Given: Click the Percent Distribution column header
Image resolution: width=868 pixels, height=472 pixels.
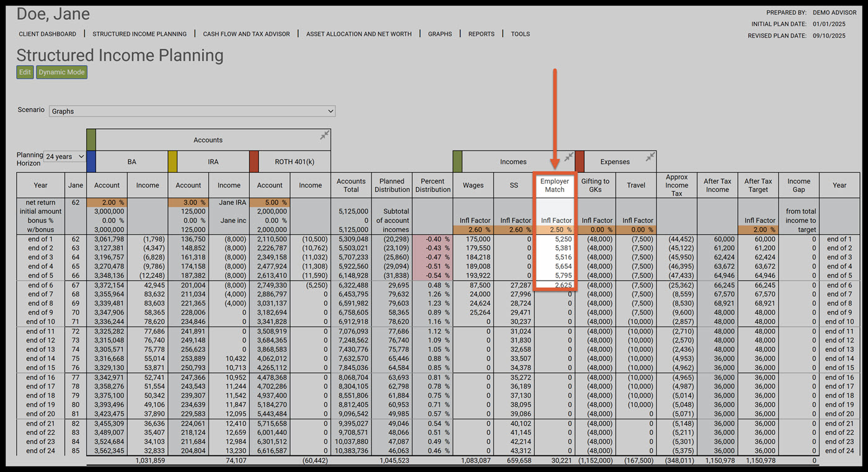Looking at the screenshot, I should tap(433, 185).
